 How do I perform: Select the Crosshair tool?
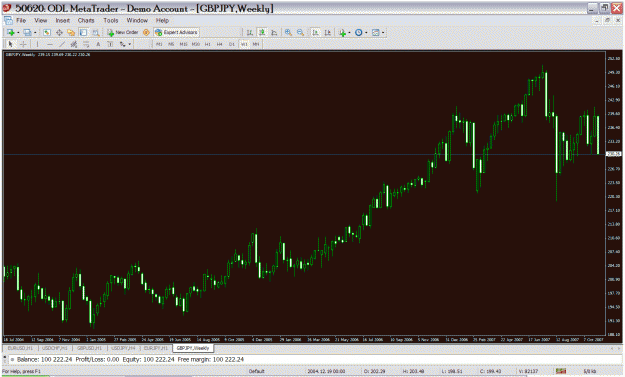click(23, 44)
